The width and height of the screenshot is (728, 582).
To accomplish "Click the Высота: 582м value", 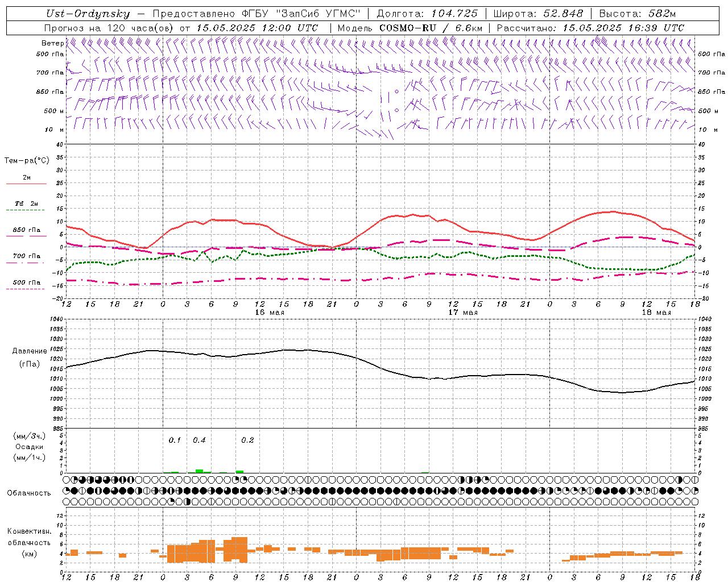I will [638, 14].
